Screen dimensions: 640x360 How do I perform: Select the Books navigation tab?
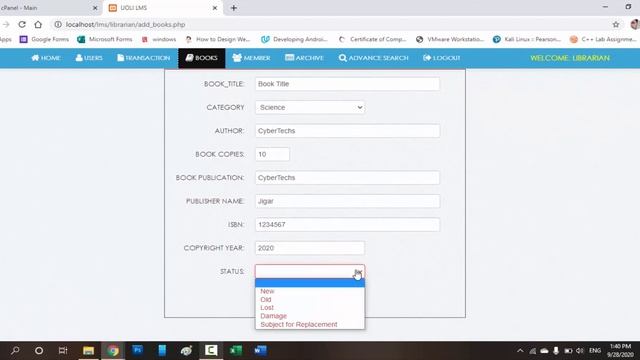coord(202,58)
